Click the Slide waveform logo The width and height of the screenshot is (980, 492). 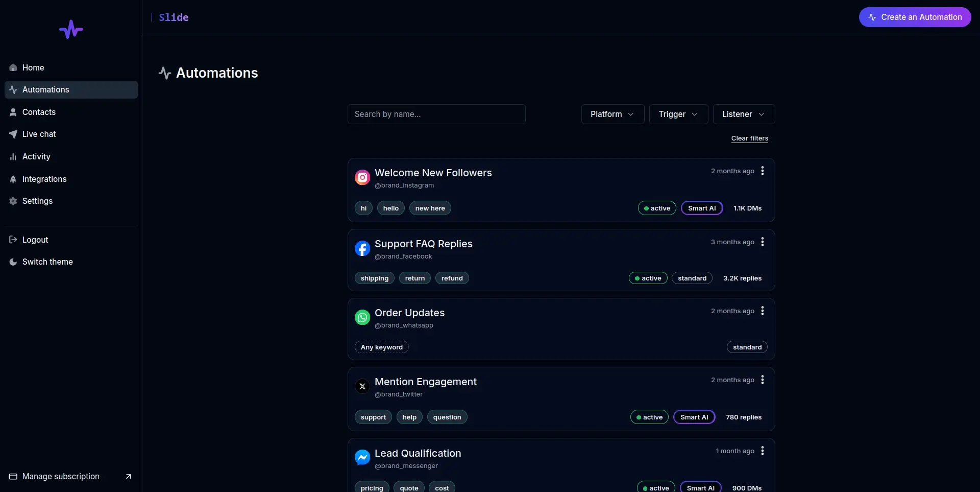(x=71, y=29)
